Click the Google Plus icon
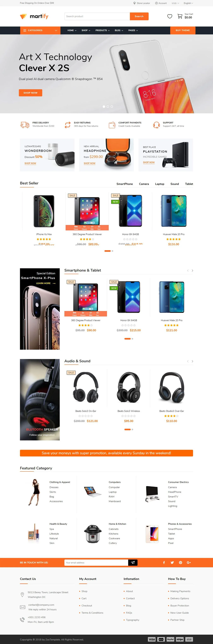 189,562
